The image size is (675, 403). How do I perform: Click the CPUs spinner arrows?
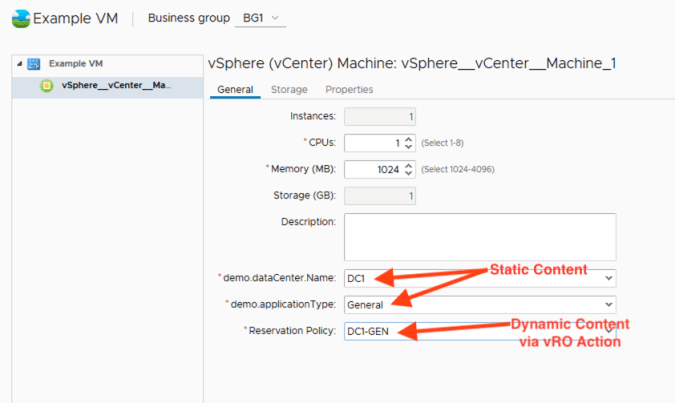pyautogui.click(x=409, y=143)
